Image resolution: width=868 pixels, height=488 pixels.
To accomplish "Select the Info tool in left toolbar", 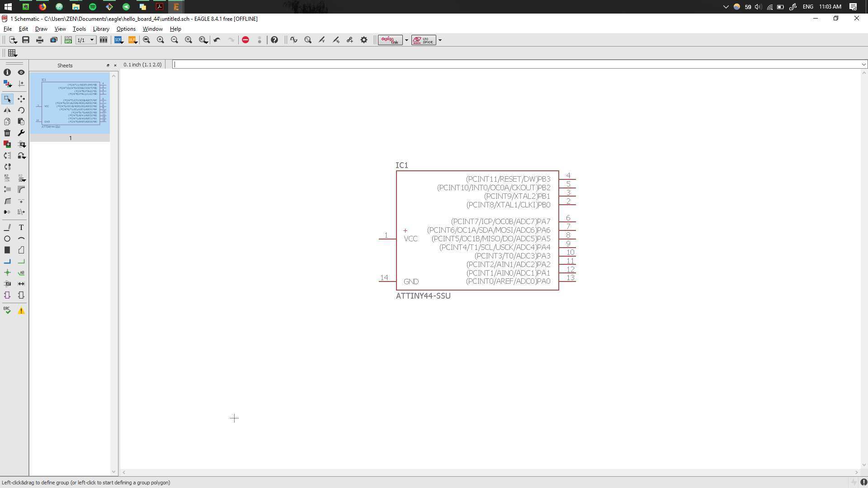I will pos(7,72).
